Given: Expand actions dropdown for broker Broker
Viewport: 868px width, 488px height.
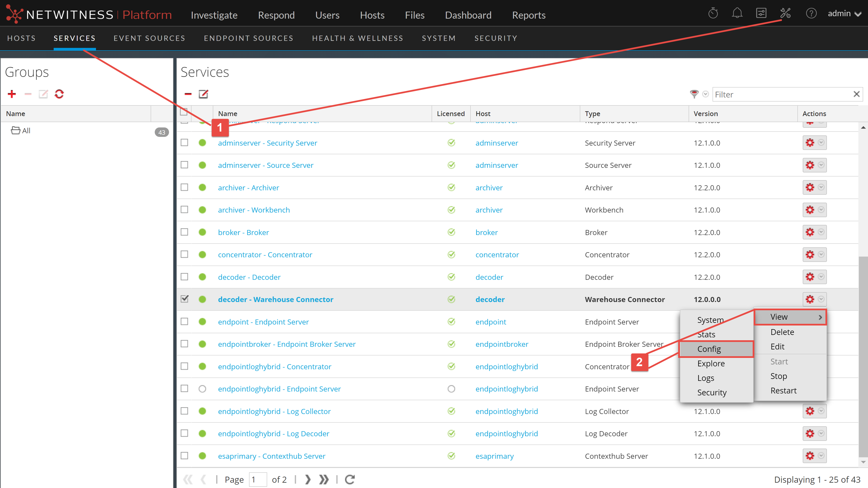Looking at the screenshot, I should (x=821, y=232).
